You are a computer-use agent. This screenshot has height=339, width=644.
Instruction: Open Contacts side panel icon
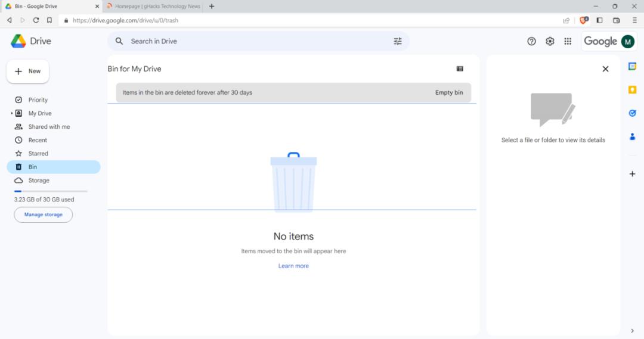click(632, 136)
